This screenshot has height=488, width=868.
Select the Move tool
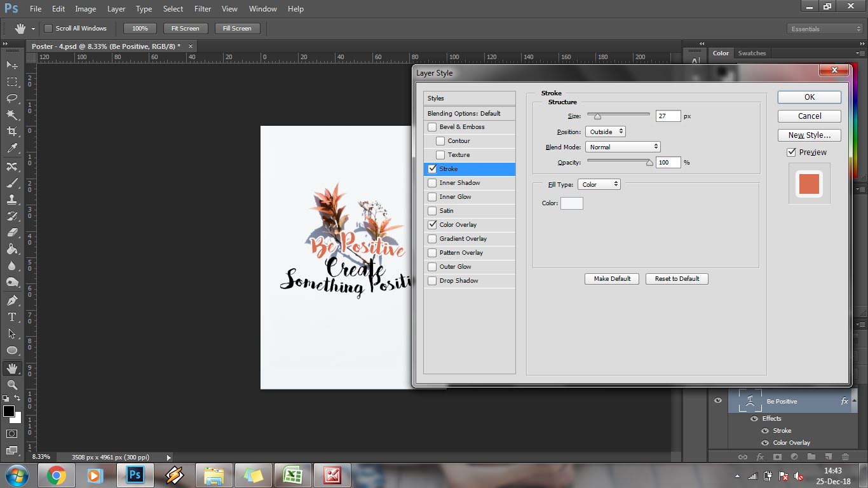pyautogui.click(x=11, y=65)
